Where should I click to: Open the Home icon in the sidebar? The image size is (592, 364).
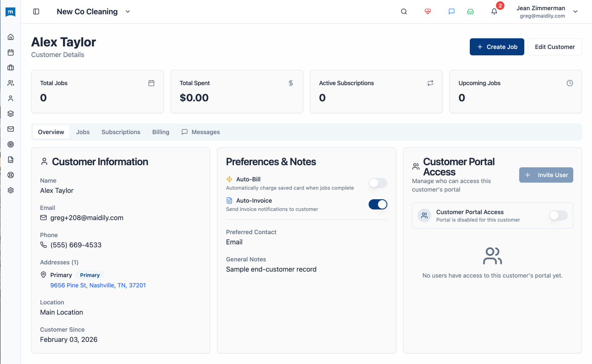click(10, 37)
